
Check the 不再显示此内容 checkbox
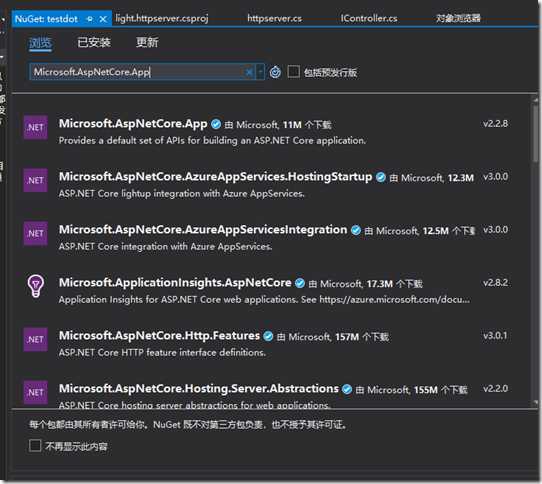[35, 446]
